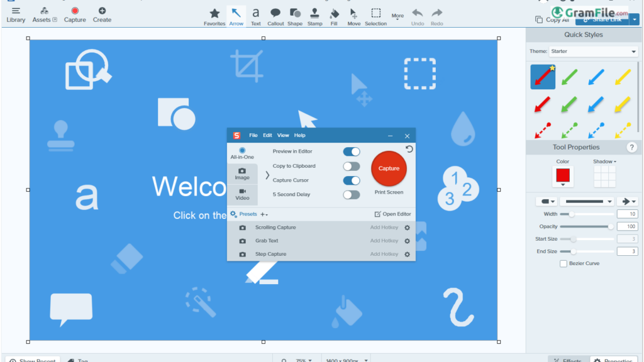Expand the Shadow dropdown
This screenshot has width=644, height=362.
tap(604, 162)
